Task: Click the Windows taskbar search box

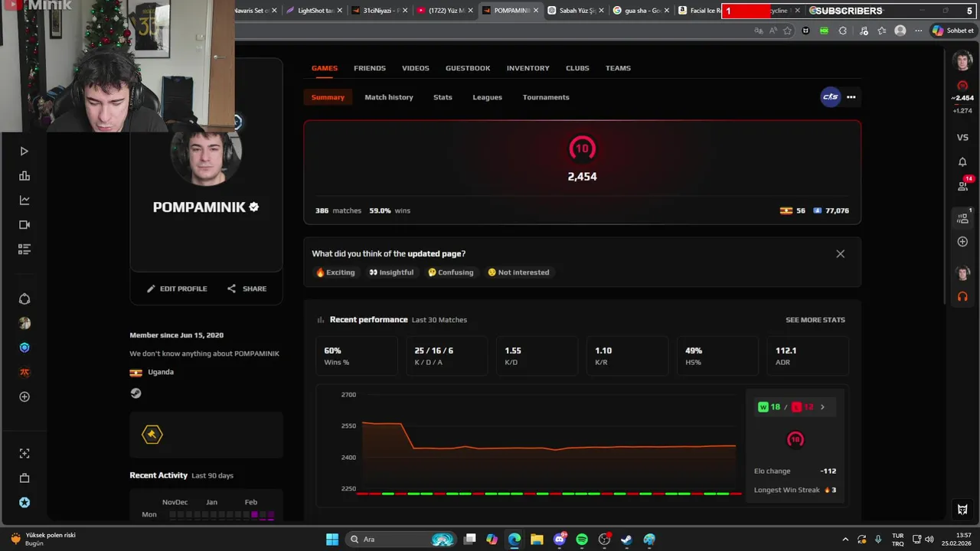Action: point(401,540)
